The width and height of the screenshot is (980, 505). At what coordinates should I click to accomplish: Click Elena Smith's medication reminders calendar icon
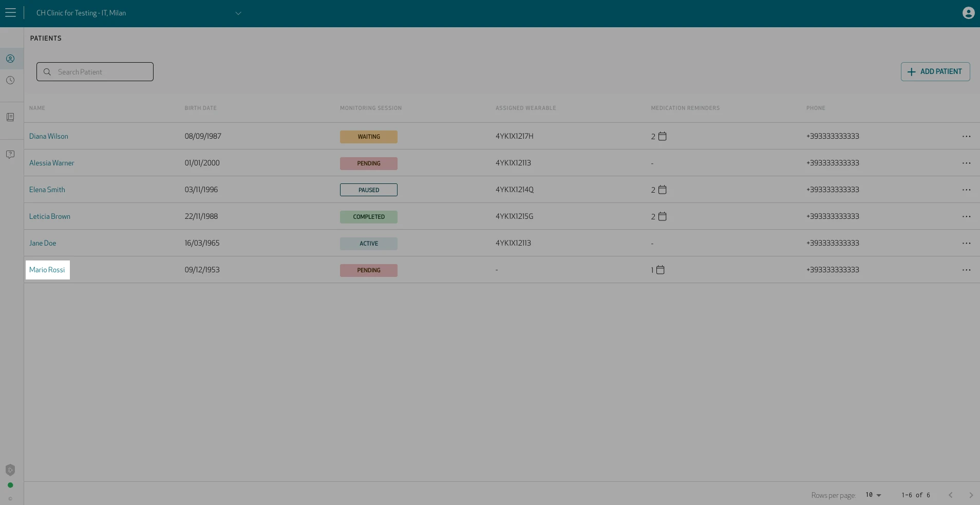(663, 190)
